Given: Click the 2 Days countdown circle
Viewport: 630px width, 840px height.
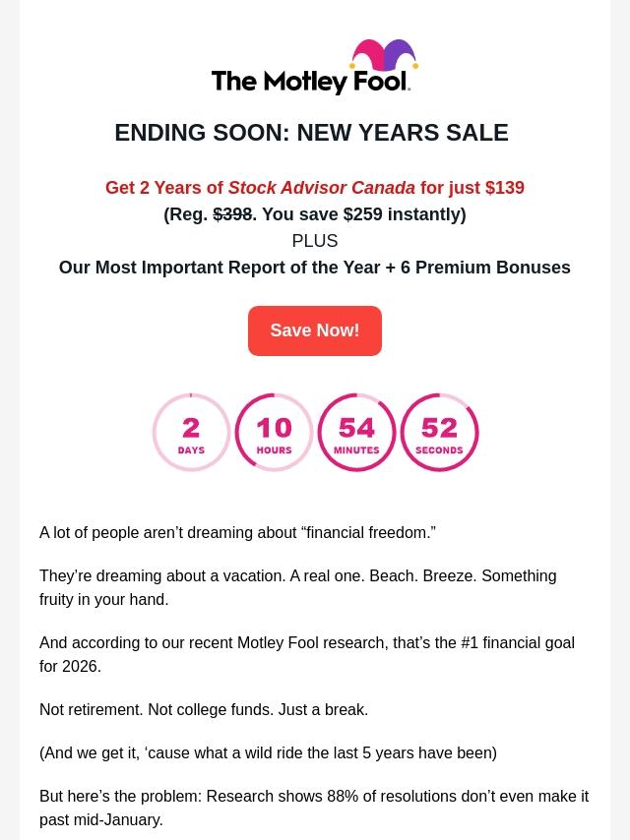Looking at the screenshot, I should (191, 433).
